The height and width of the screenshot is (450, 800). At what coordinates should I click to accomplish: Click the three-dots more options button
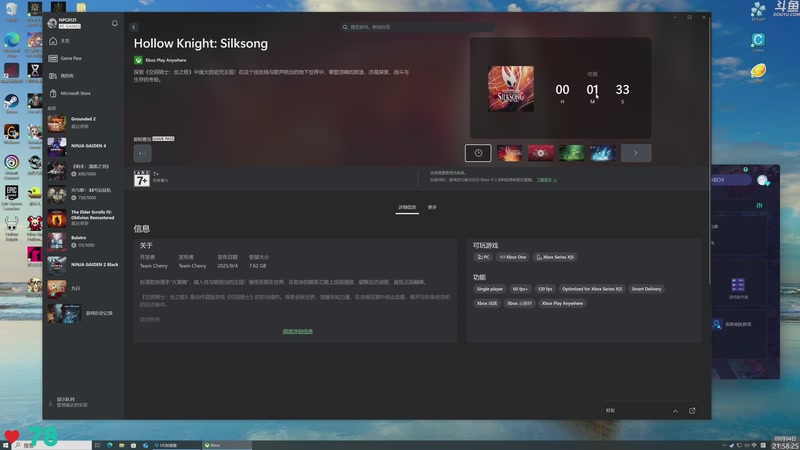pyautogui.click(x=142, y=153)
